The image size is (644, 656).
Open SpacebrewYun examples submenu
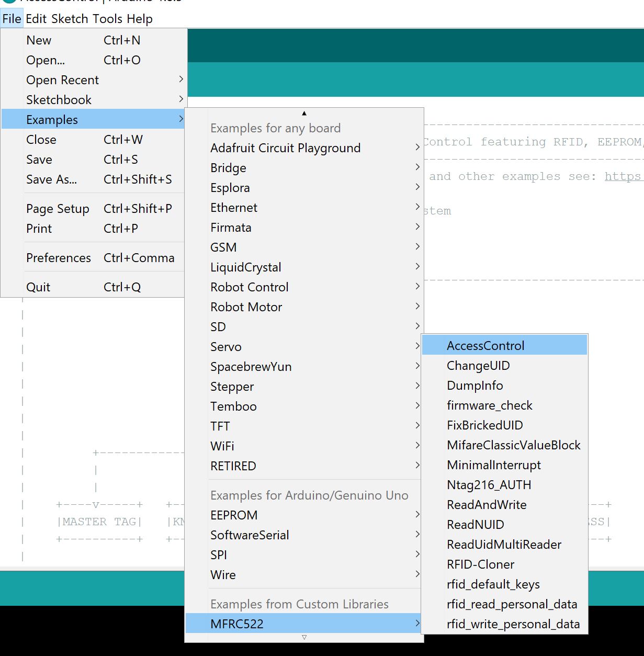[x=304, y=367]
